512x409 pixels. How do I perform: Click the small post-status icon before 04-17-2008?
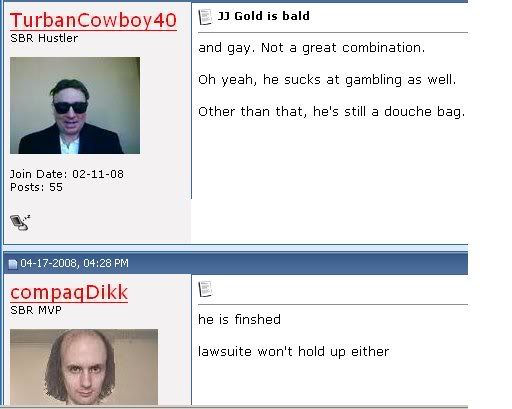click(13, 264)
